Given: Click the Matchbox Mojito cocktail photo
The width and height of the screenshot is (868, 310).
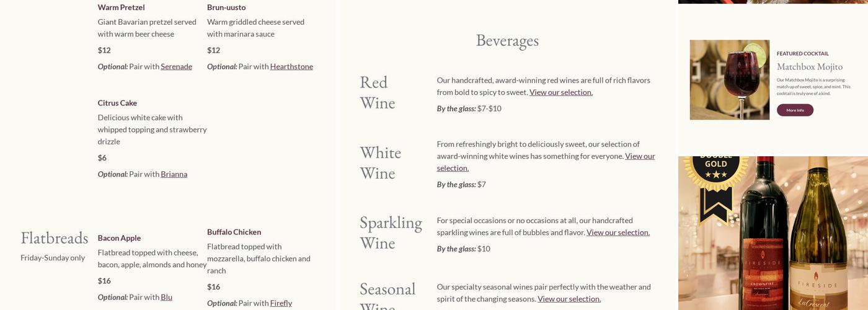Looking at the screenshot, I should click(729, 80).
